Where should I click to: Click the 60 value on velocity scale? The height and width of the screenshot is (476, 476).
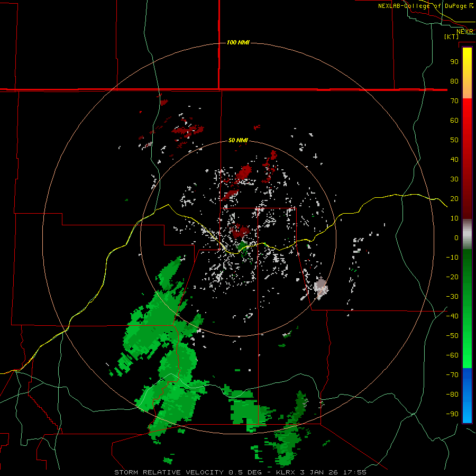pyautogui.click(x=454, y=120)
